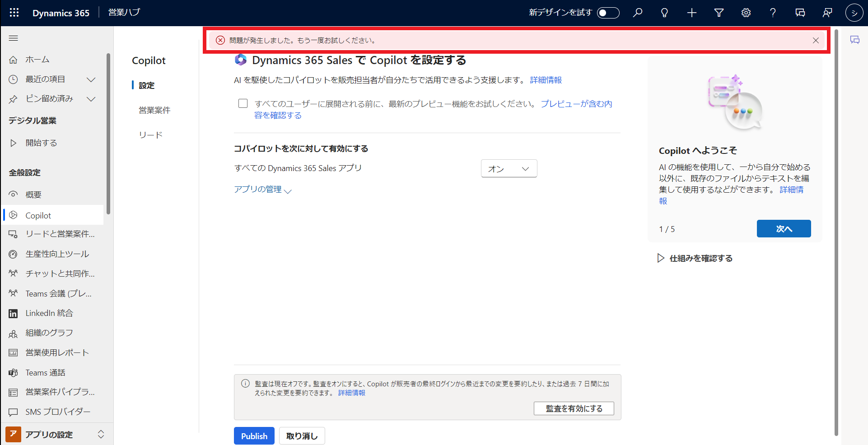Image resolution: width=868 pixels, height=445 pixels.
Task: Click the plus quick-create icon
Action: coord(692,13)
